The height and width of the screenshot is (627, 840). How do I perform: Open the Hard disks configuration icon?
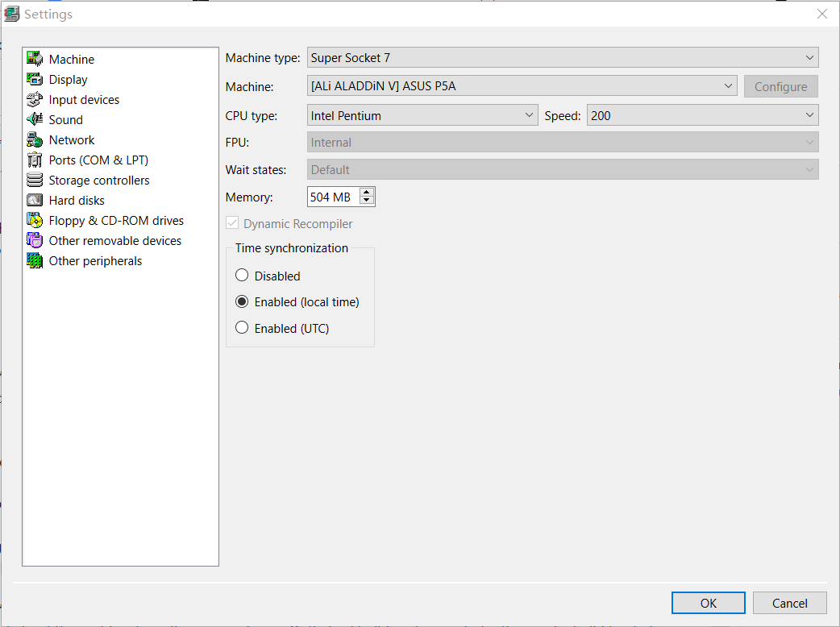click(35, 200)
